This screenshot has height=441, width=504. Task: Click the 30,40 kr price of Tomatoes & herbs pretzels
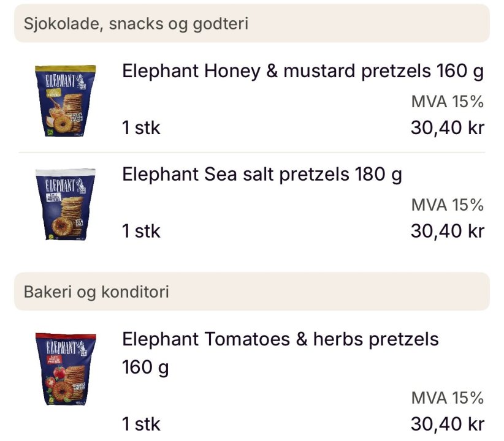(447, 424)
